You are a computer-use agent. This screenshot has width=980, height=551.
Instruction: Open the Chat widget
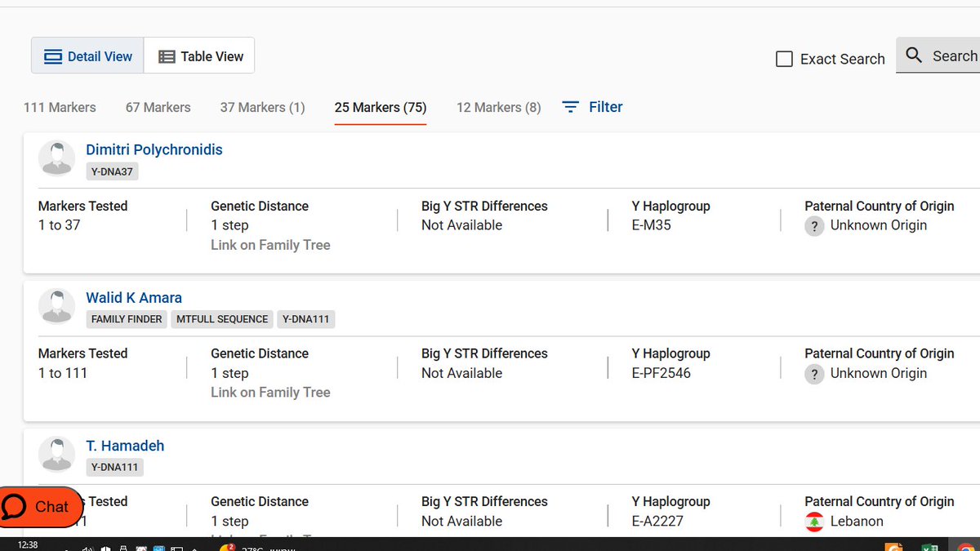coord(41,507)
